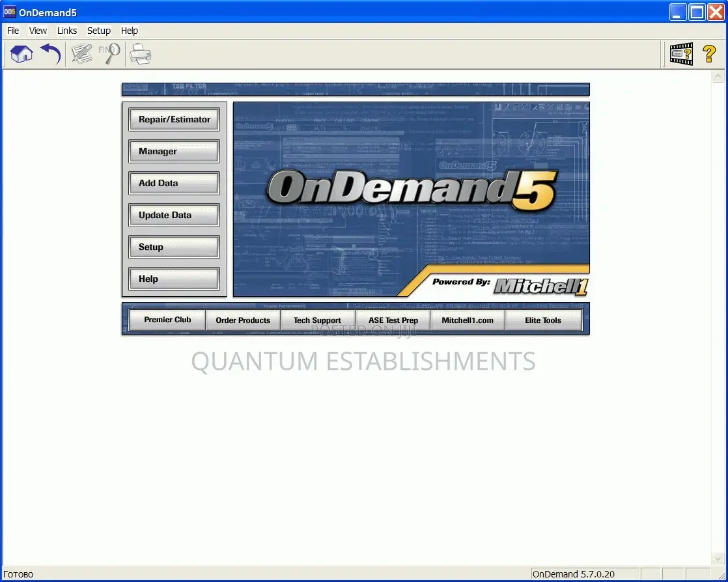The image size is (728, 582).
Task: Maximize the OnDemand5 window
Action: click(x=697, y=12)
